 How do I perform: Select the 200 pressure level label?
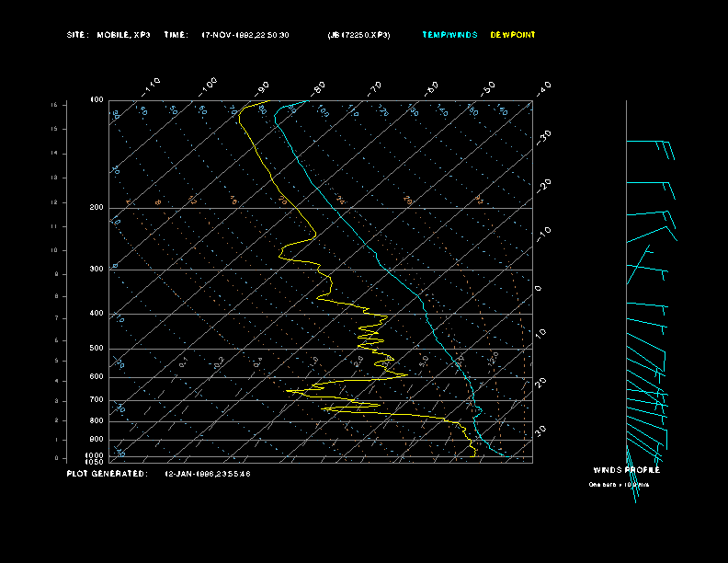97,208
